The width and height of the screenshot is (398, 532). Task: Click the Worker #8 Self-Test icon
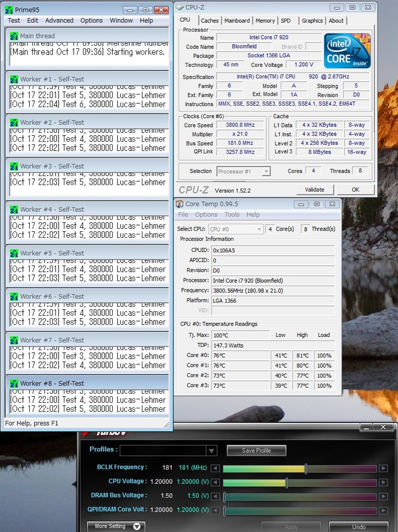14,383
